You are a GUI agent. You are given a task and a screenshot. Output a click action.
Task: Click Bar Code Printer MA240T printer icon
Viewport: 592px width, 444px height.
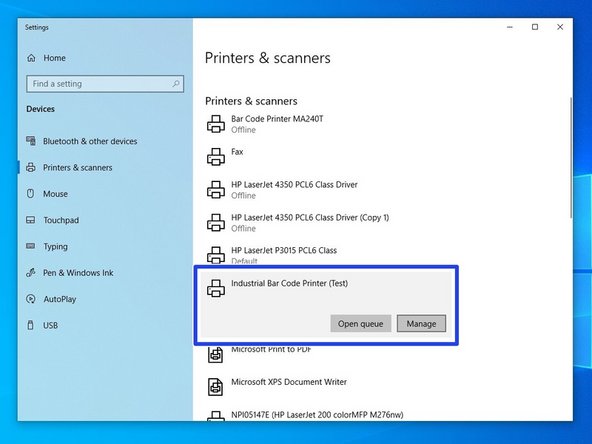click(x=216, y=124)
